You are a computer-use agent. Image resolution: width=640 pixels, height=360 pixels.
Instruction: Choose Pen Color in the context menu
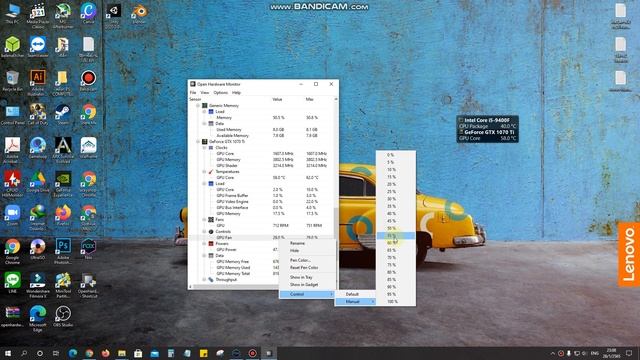pyautogui.click(x=307, y=260)
